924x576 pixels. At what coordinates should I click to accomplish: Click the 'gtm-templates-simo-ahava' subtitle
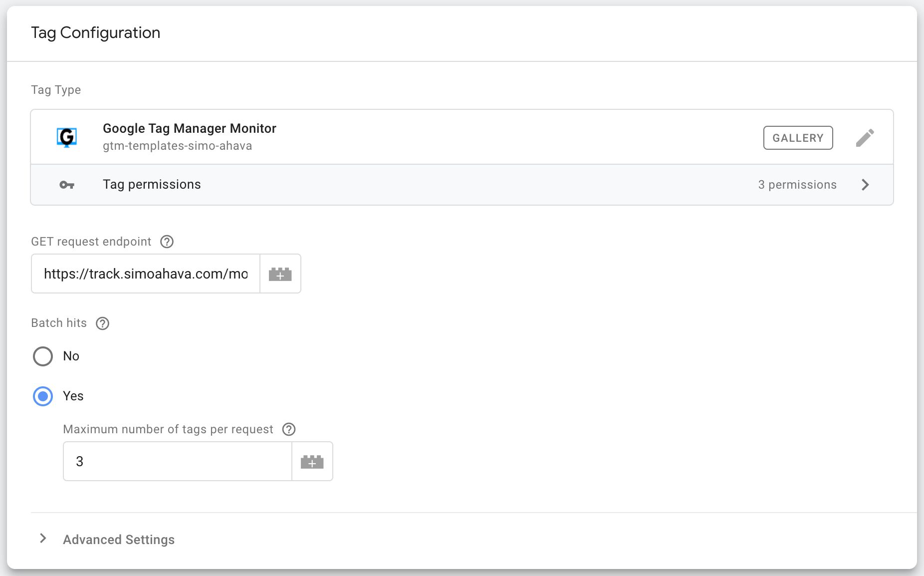pyautogui.click(x=177, y=146)
